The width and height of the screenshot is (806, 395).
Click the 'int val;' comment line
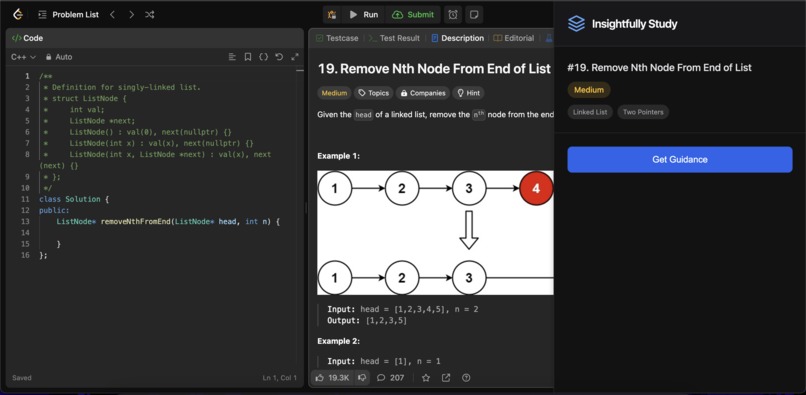(x=74, y=110)
